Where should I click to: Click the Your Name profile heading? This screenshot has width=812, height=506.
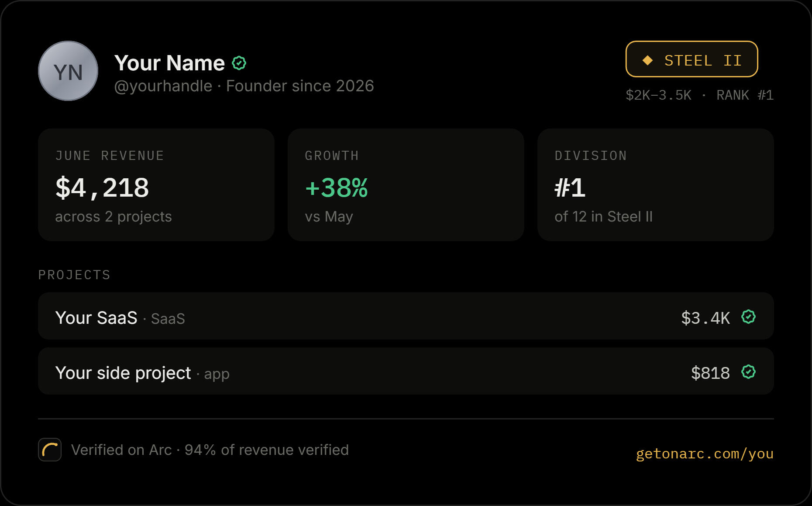[x=169, y=63]
